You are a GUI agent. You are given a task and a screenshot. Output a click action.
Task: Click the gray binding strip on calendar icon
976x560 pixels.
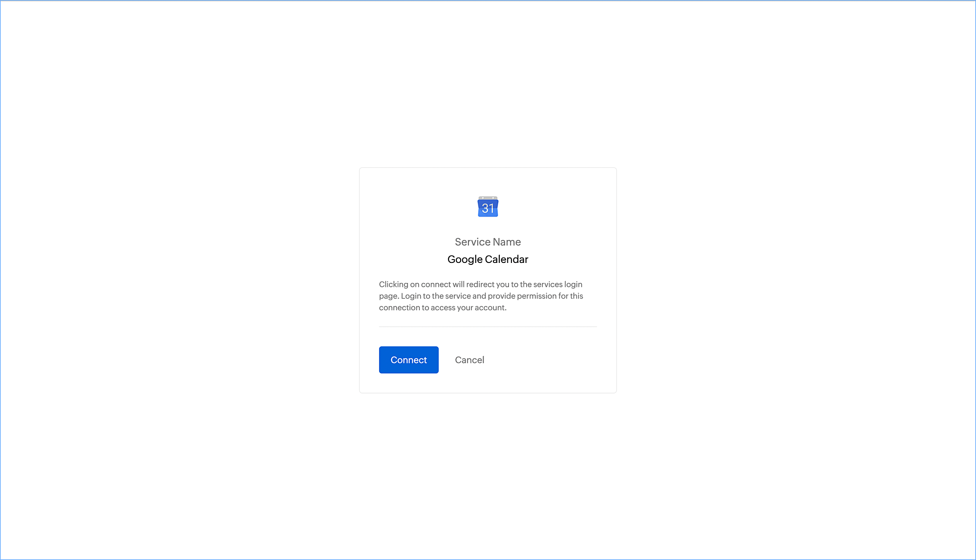[x=488, y=198]
